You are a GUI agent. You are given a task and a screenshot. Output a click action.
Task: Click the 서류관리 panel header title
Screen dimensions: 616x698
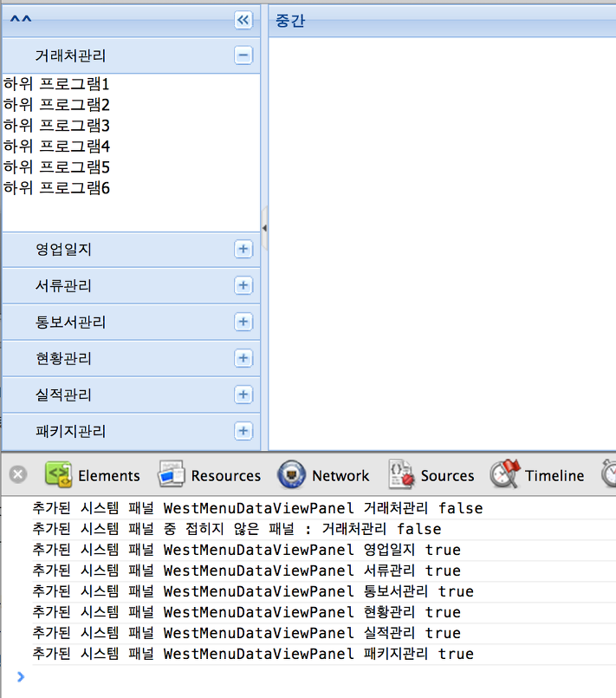[63, 285]
